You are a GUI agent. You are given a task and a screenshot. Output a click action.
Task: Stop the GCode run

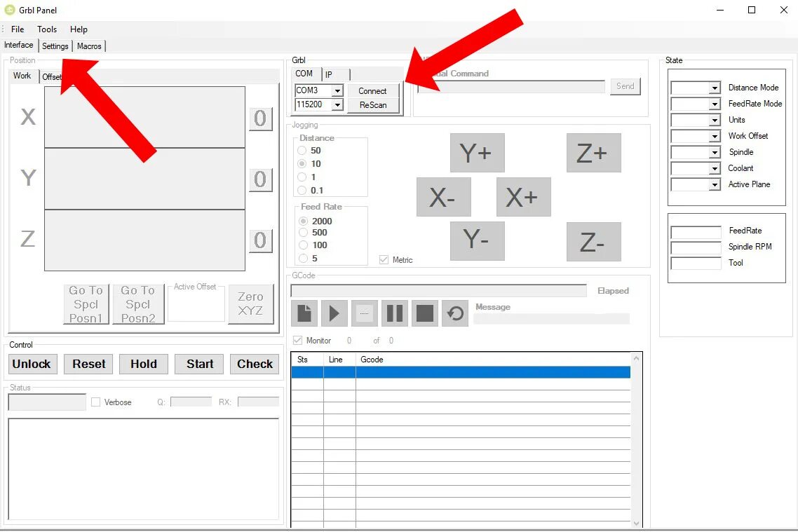(425, 313)
